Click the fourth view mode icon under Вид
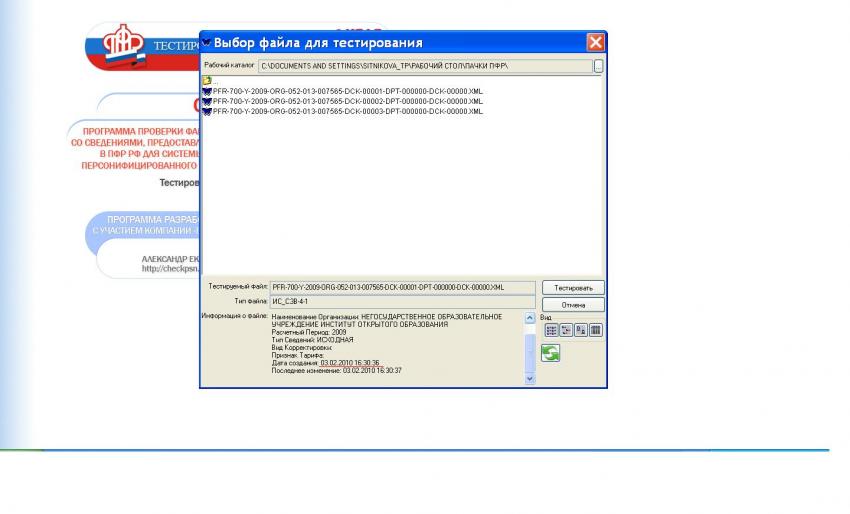This screenshot has height=514, width=850. pyautogui.click(x=596, y=330)
